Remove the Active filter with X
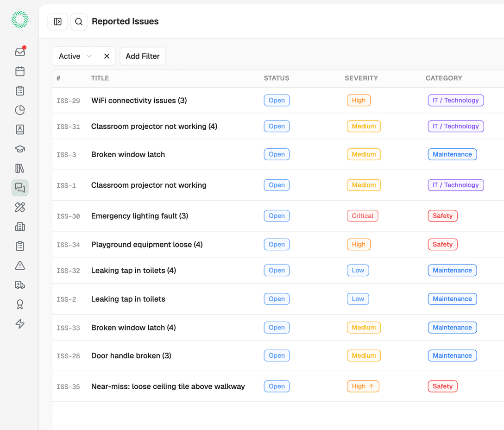This screenshot has width=504, height=430. tap(107, 56)
